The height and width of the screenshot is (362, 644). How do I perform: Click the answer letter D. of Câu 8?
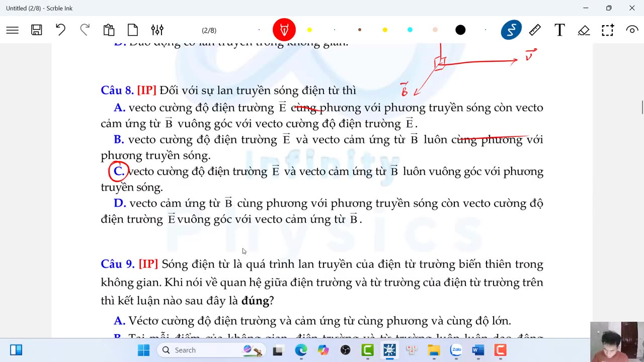(120, 203)
